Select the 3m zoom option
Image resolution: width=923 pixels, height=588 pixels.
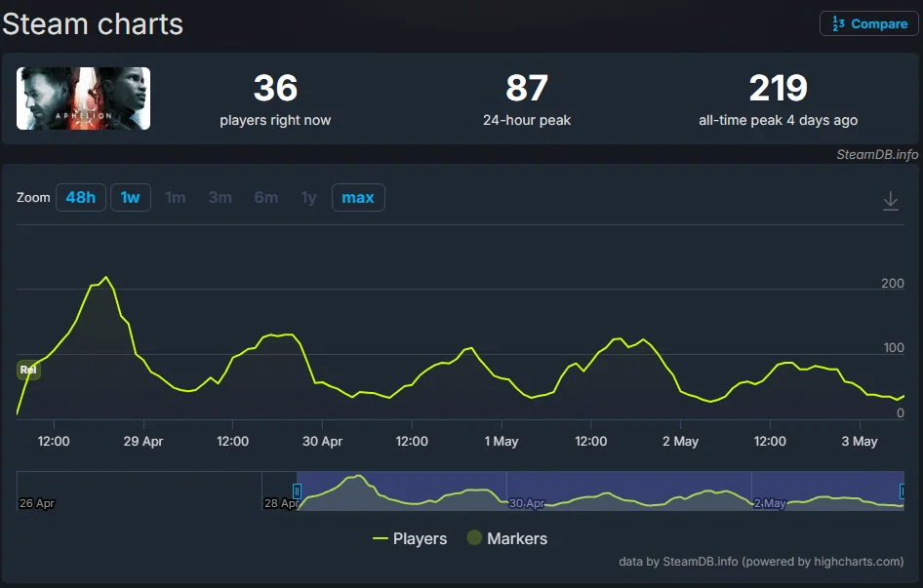tap(221, 197)
